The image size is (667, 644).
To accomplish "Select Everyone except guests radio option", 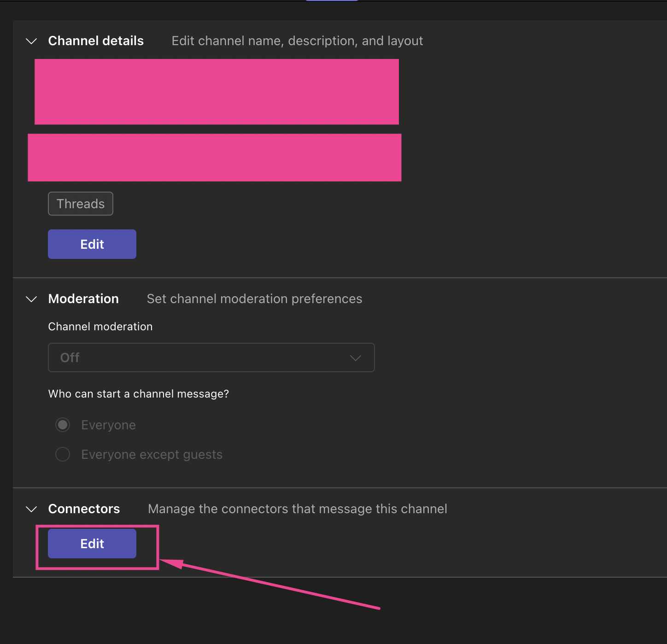I will pyautogui.click(x=63, y=454).
